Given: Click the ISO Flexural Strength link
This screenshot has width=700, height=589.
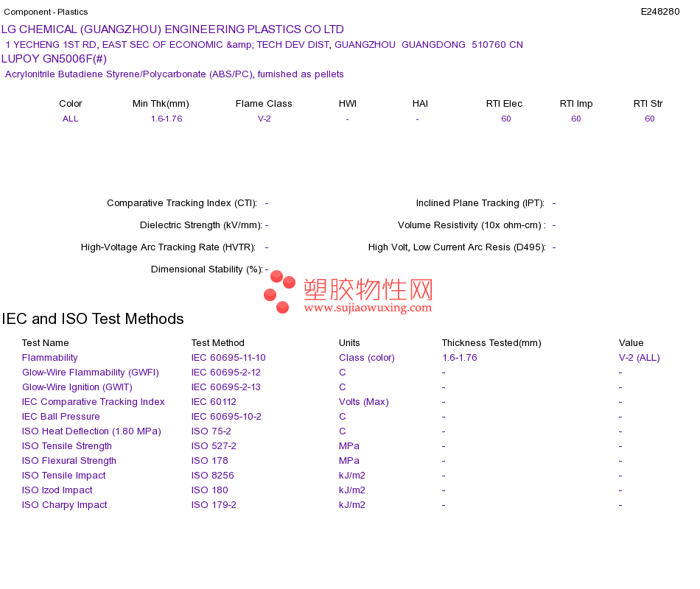Looking at the screenshot, I should click(x=69, y=461).
